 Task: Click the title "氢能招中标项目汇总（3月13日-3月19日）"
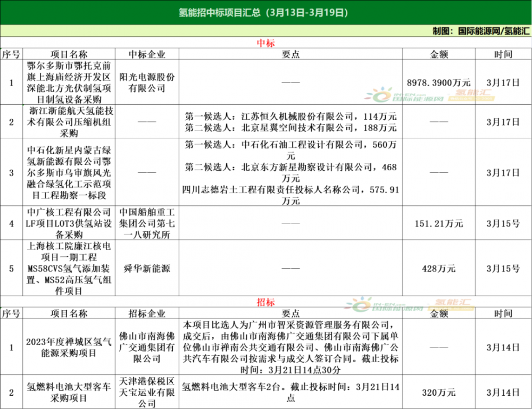click(x=263, y=13)
